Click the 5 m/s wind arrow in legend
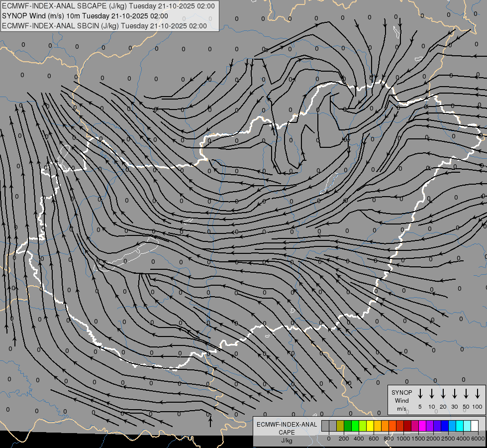The image size is (487, 448). pyautogui.click(x=420, y=394)
